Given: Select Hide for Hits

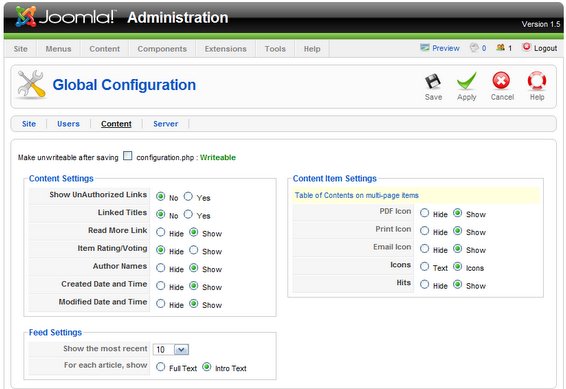Looking at the screenshot, I should (424, 284).
